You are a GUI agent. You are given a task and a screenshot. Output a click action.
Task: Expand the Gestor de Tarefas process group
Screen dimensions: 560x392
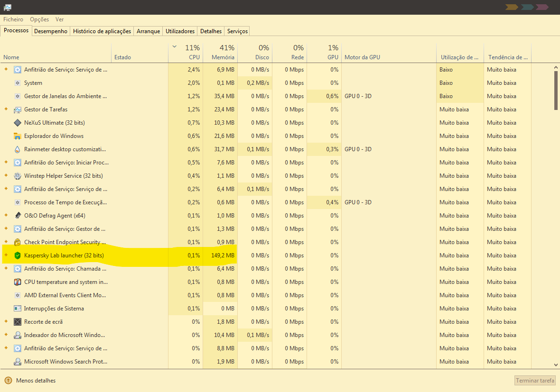point(6,109)
